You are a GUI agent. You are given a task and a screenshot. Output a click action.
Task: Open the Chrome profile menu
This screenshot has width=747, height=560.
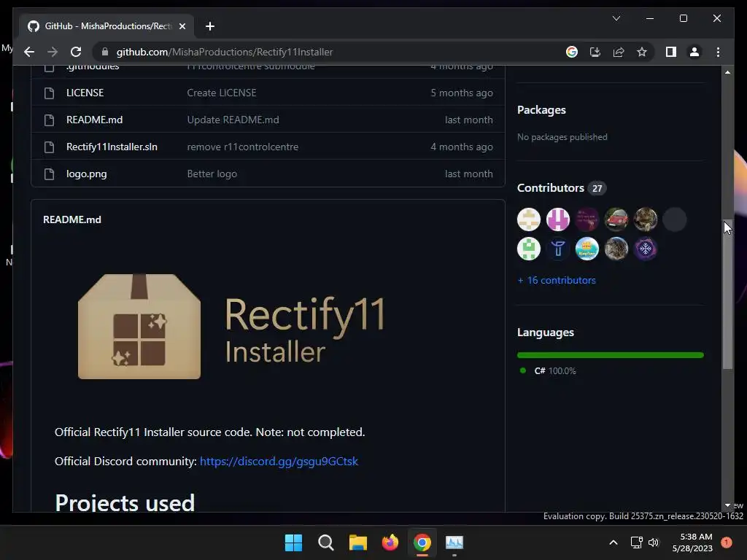click(694, 52)
